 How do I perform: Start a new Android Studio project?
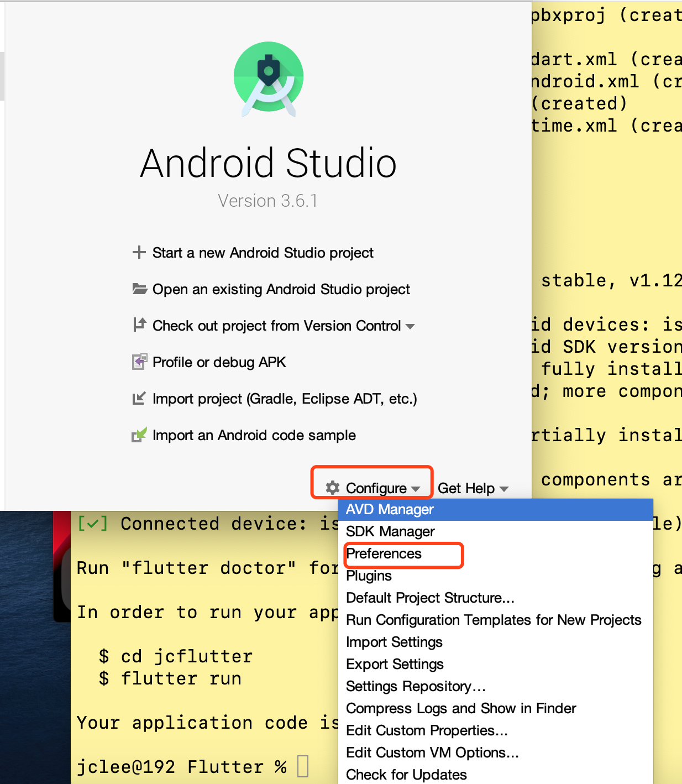coord(263,253)
